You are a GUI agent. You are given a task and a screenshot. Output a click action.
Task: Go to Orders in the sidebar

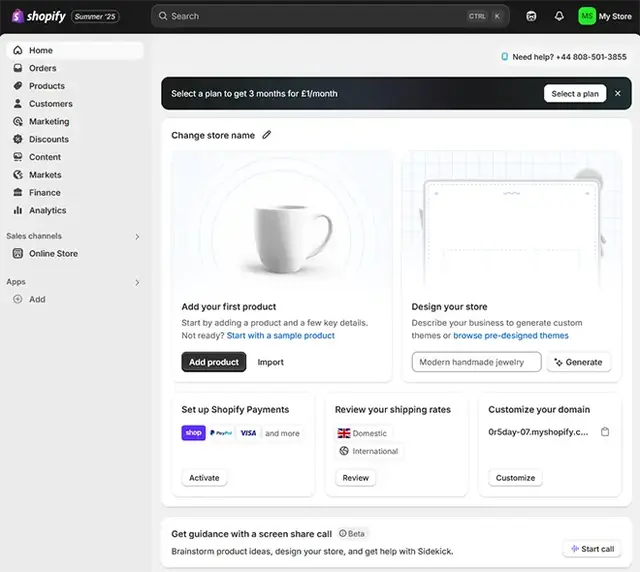[42, 68]
